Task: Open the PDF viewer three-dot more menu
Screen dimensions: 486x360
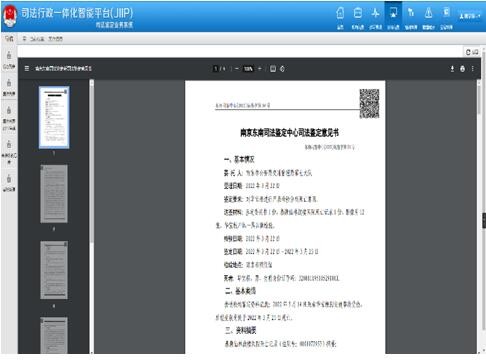Action: point(473,69)
